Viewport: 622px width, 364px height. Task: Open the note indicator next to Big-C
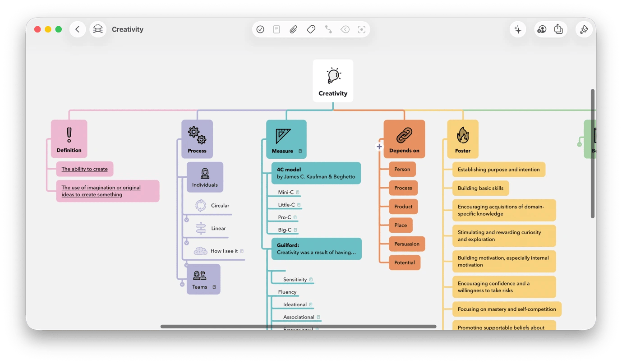295,230
